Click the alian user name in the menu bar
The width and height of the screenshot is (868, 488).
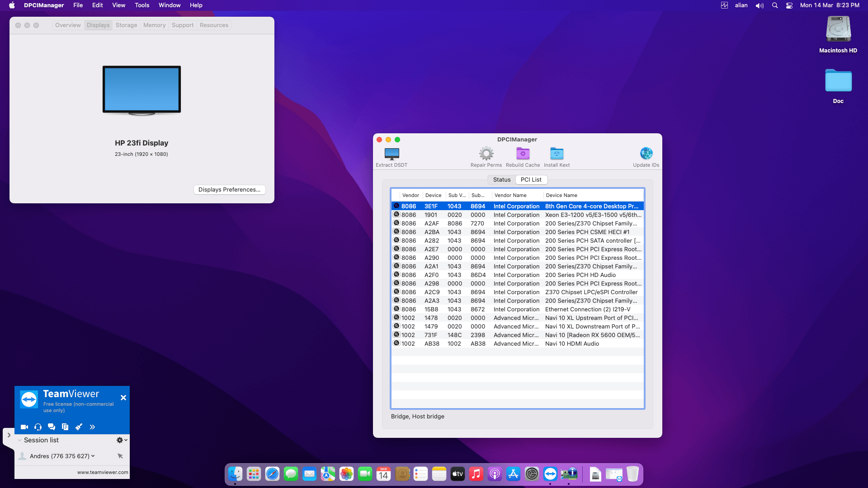coord(741,5)
